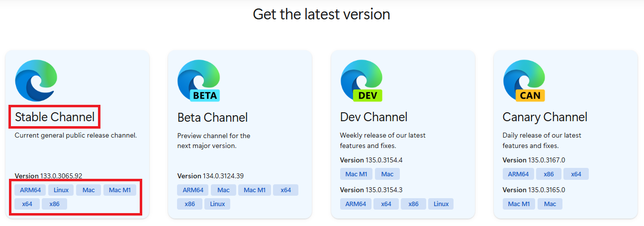Click the Edge Beta logo
644x226 pixels.
[x=198, y=80]
